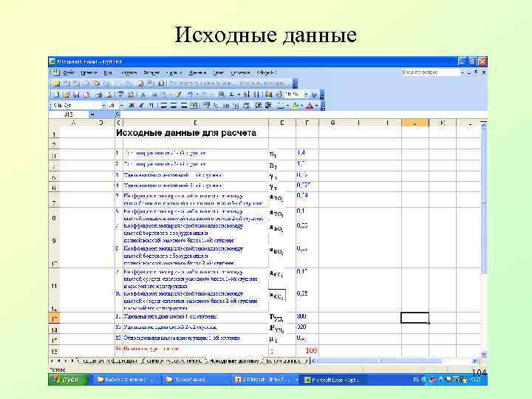Click the Windows Start (пуск) button
The width and height of the screenshot is (532, 399).
tap(68, 380)
